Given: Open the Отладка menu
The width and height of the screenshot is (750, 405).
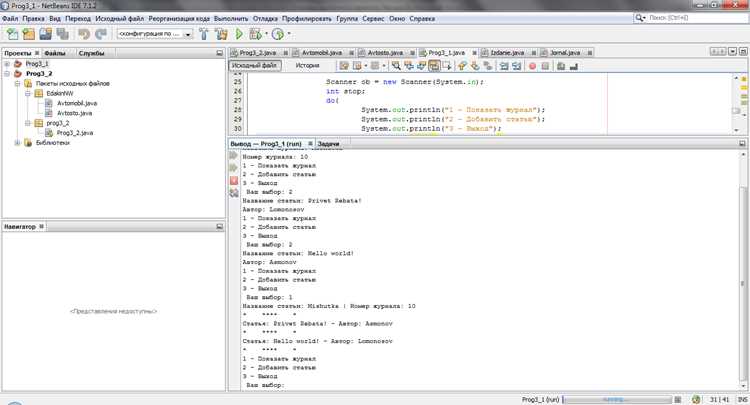Looking at the screenshot, I should click(x=265, y=19).
